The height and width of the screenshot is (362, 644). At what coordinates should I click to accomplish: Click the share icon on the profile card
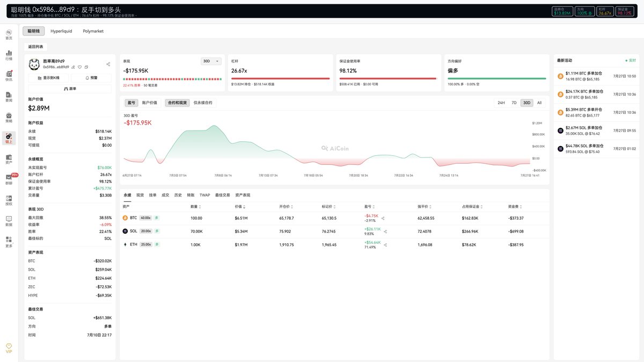tap(108, 64)
